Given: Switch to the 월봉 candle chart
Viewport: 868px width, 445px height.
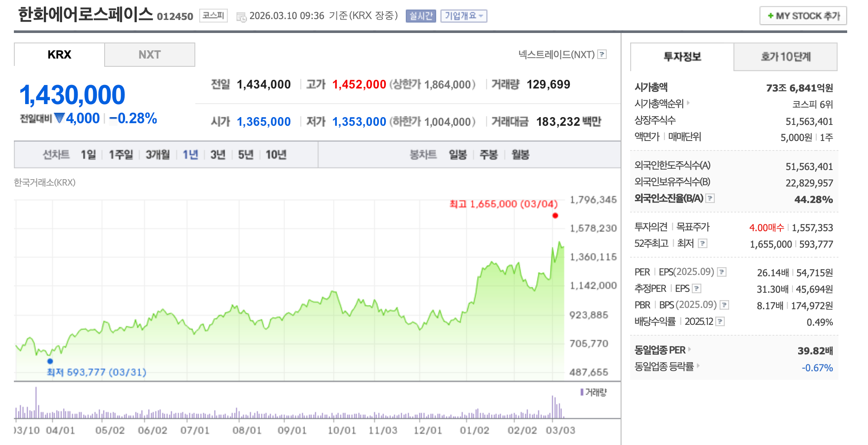Looking at the screenshot, I should pyautogui.click(x=520, y=155).
